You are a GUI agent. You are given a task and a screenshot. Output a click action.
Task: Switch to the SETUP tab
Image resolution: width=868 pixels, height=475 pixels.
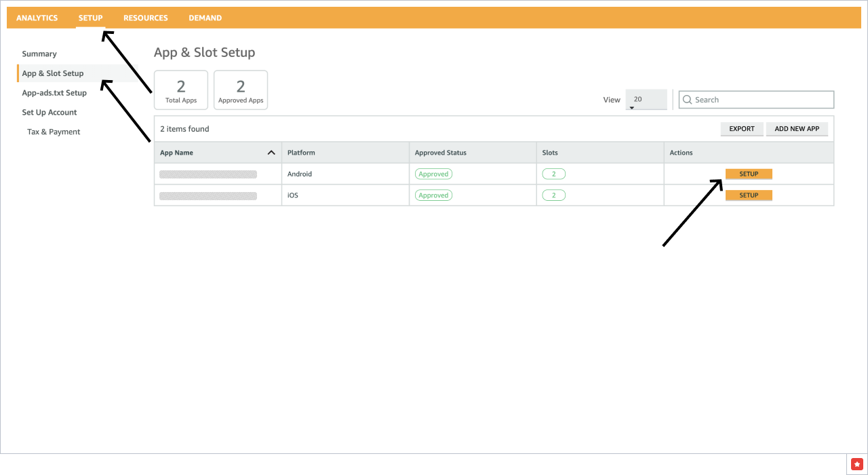(90, 18)
